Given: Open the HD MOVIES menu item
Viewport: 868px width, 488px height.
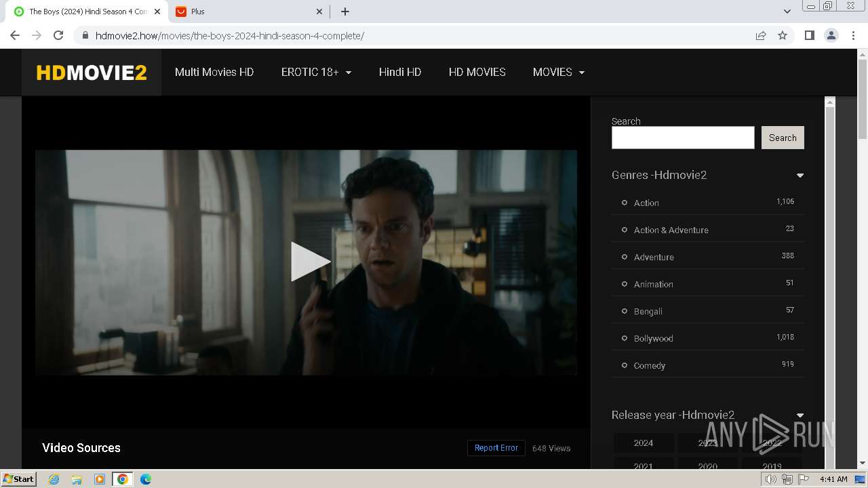Looking at the screenshot, I should (x=477, y=72).
